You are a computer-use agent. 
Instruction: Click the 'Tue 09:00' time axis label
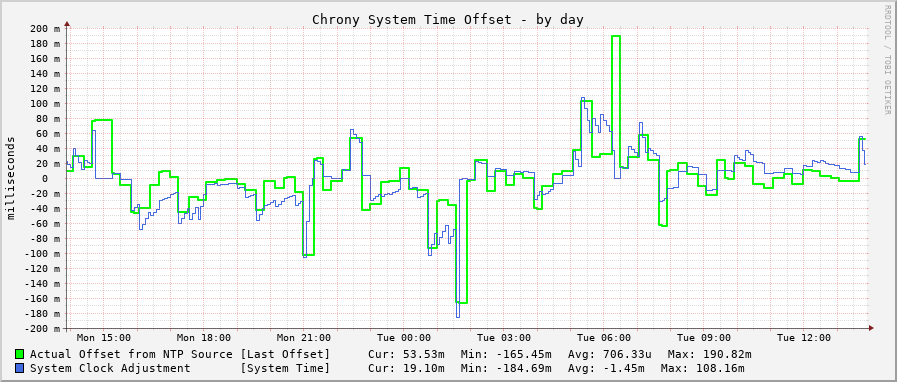click(704, 338)
